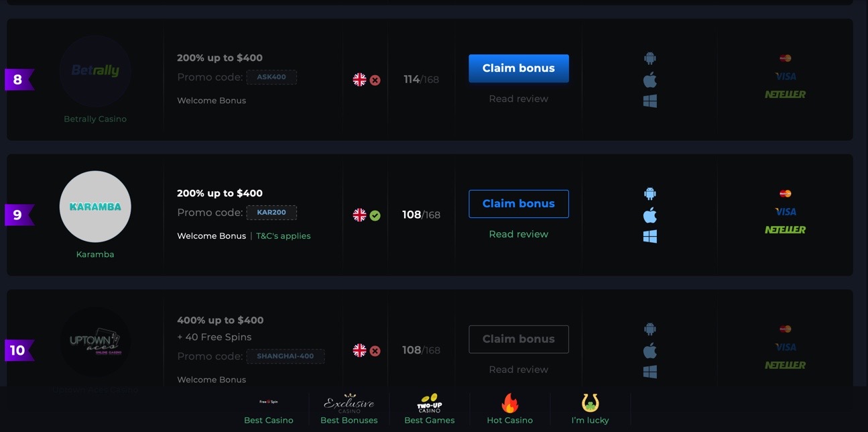This screenshot has height=432, width=868.
Task: Click the UK flag icon in the Karamba row
Action: (360, 215)
